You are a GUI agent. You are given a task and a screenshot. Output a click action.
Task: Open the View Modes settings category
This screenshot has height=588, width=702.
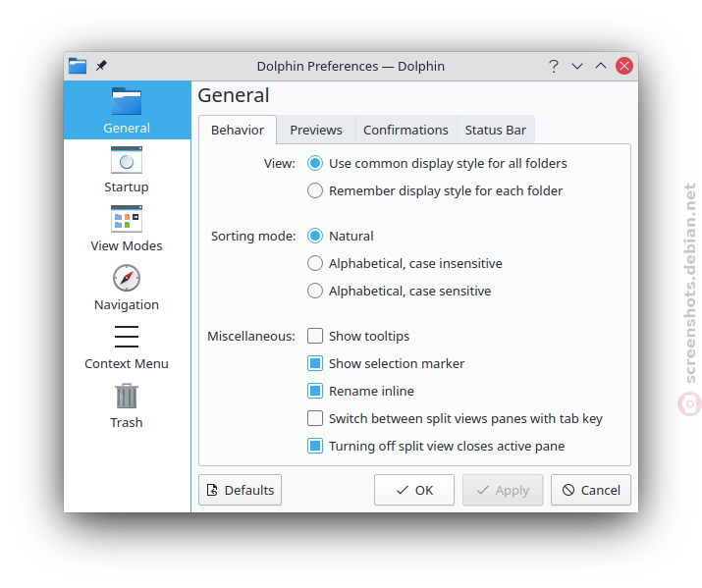click(x=127, y=228)
